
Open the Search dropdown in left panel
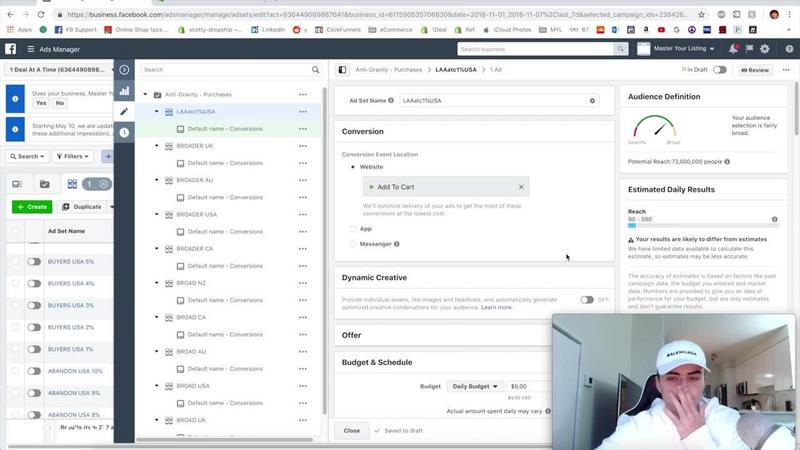point(27,156)
